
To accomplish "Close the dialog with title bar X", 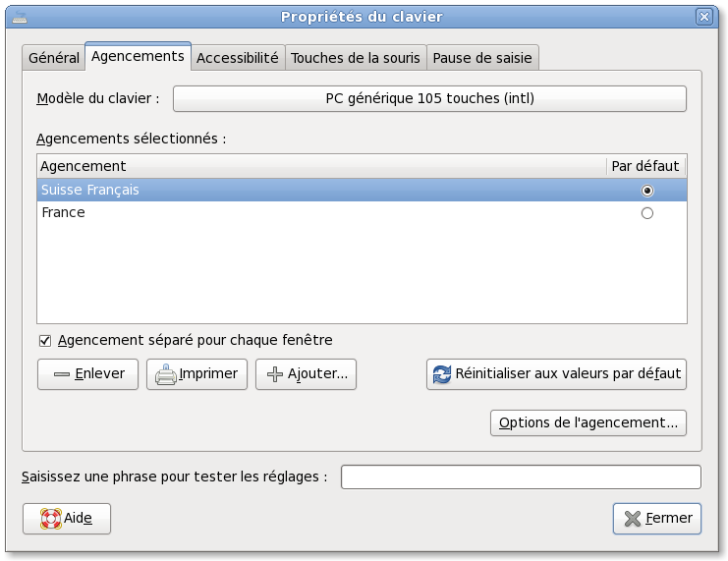I will (x=703, y=17).
